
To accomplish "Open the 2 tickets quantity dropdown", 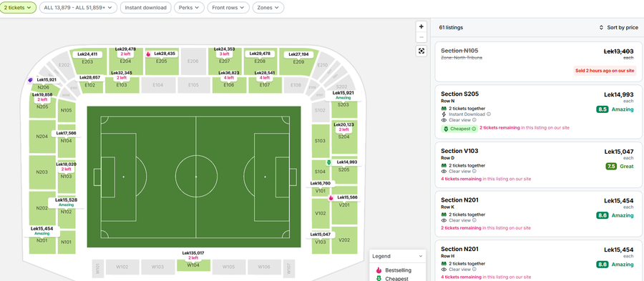I will pos(18,7).
